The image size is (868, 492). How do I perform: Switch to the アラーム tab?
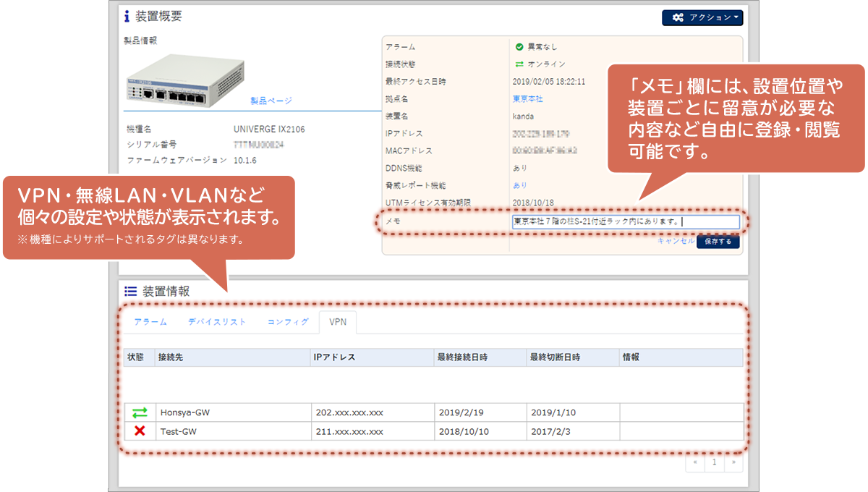tap(150, 322)
